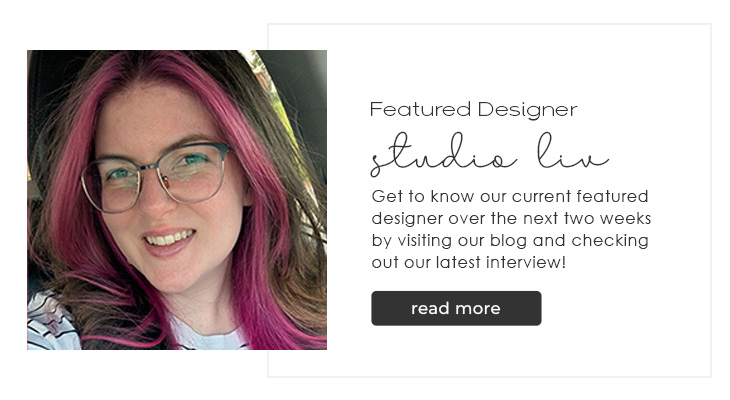Select the 'Featured Designer' heading text
Viewport: 730px width, 400px height.
tap(473, 110)
